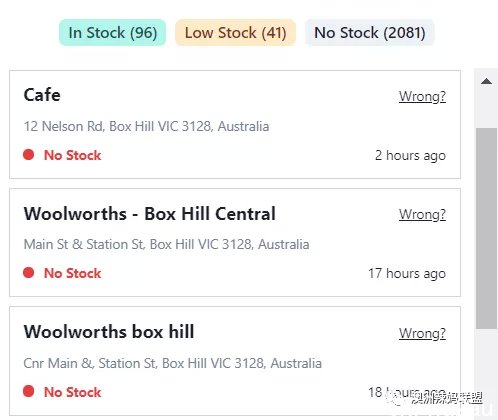Click No Stock label on Cafe card
This screenshot has width=498, height=420.
point(73,155)
